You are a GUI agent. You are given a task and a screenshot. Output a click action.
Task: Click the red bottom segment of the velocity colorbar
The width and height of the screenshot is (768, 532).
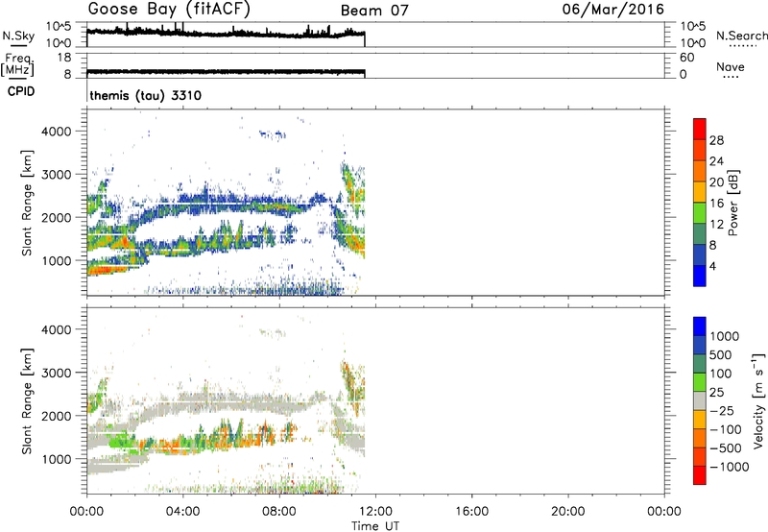coord(700,475)
